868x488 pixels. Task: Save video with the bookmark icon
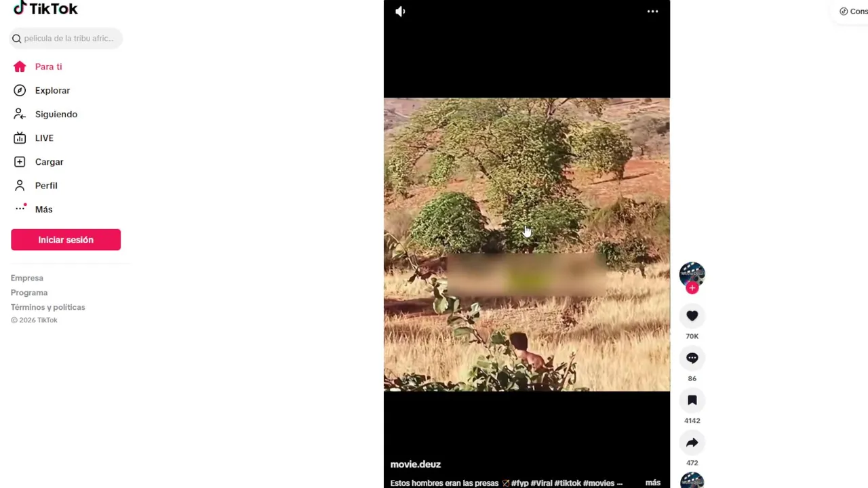[x=692, y=401]
